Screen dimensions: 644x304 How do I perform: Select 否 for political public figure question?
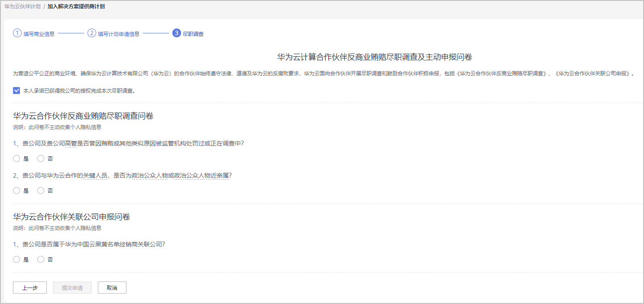41,191
